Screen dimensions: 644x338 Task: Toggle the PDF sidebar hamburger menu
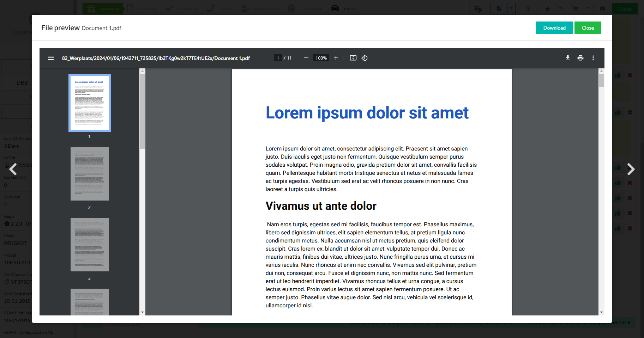51,58
